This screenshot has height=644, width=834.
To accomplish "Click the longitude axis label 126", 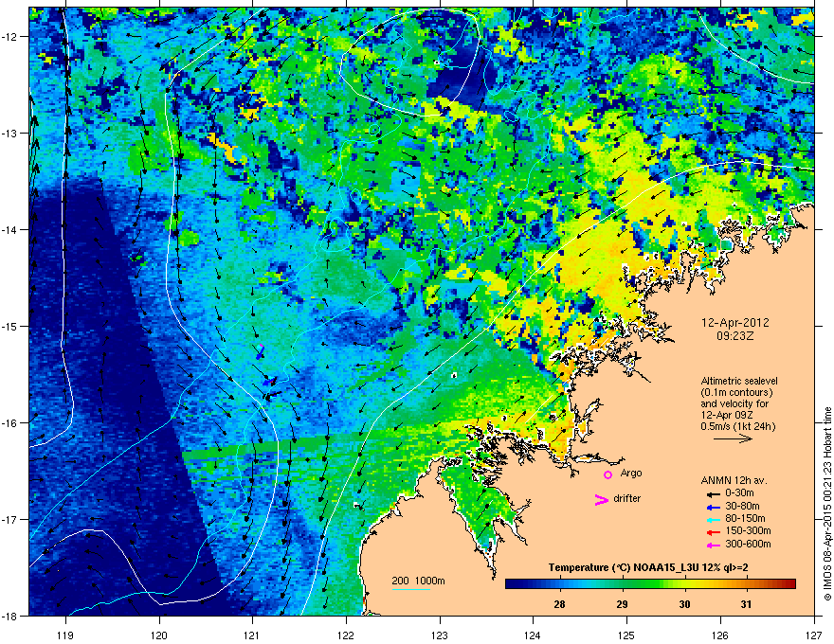I will [720, 635].
